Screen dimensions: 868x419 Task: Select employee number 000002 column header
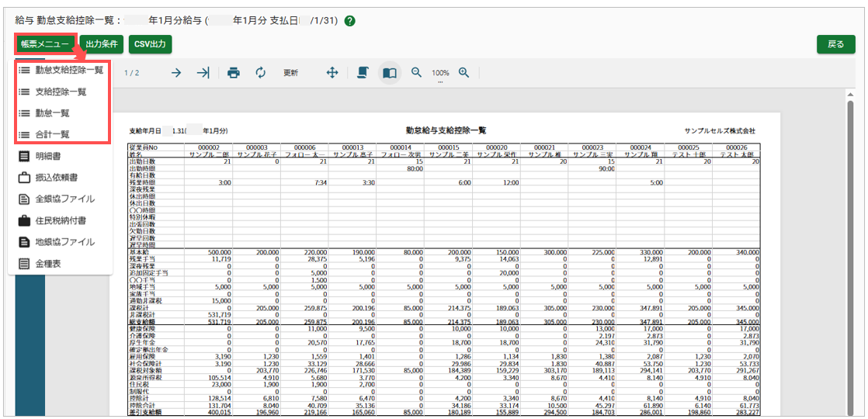[x=210, y=147]
